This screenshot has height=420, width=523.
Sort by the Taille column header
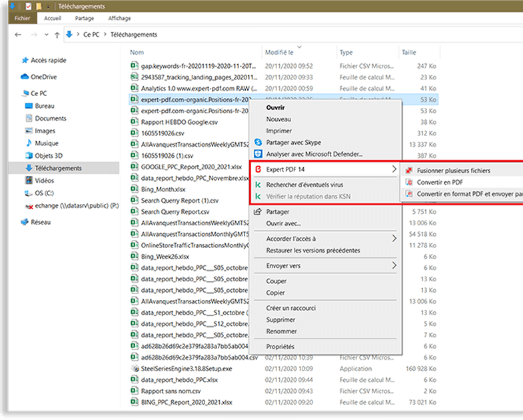(408, 53)
